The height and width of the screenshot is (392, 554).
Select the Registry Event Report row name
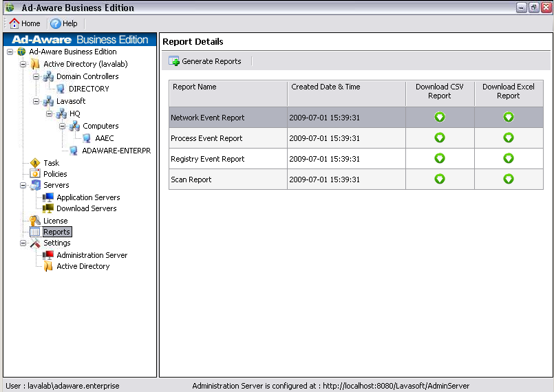(x=207, y=159)
